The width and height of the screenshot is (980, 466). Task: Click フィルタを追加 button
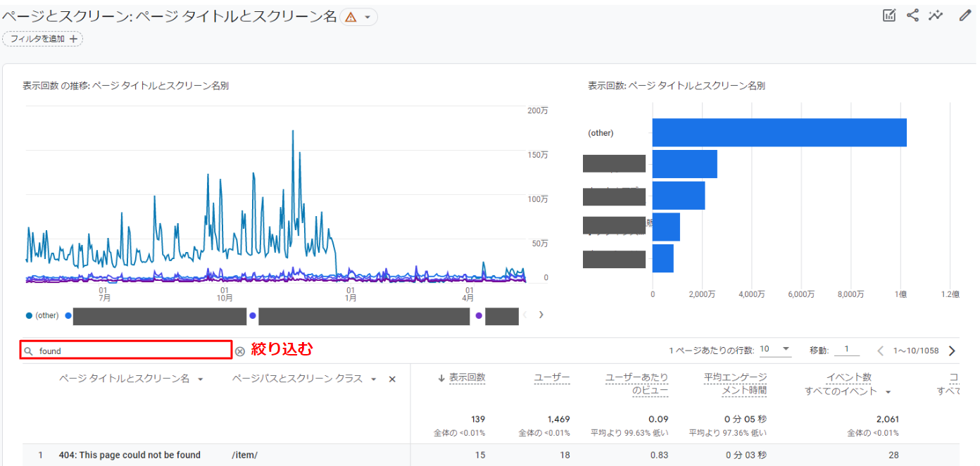pos(43,39)
